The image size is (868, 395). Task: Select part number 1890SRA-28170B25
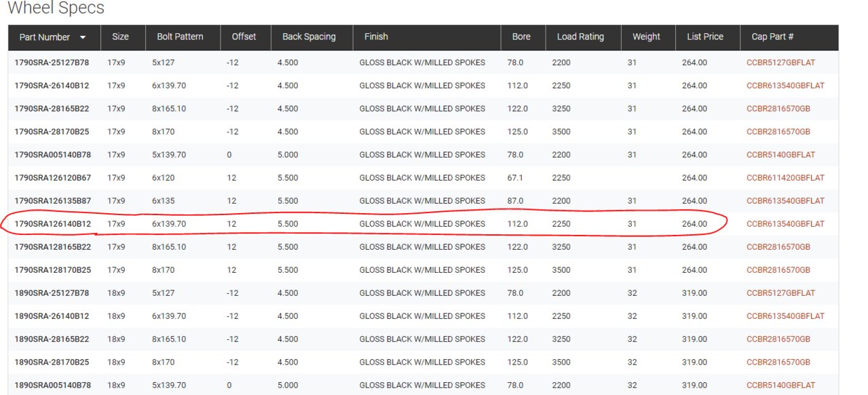pos(52,362)
